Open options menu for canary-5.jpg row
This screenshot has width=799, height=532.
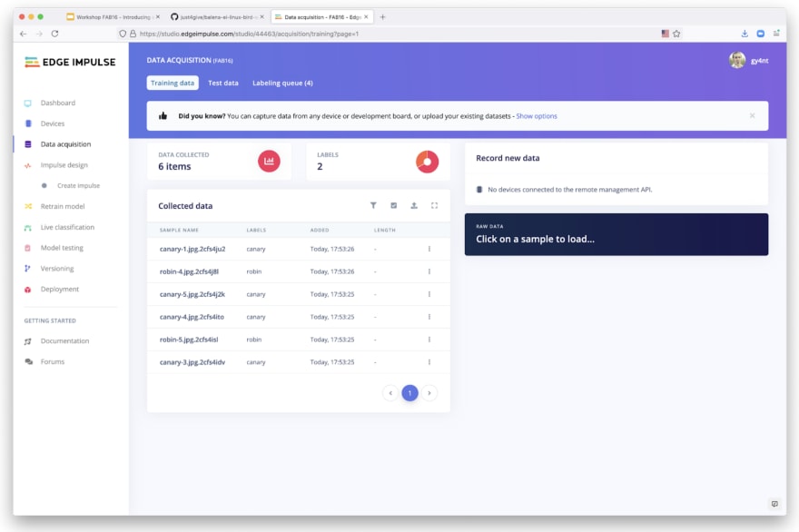click(x=429, y=294)
